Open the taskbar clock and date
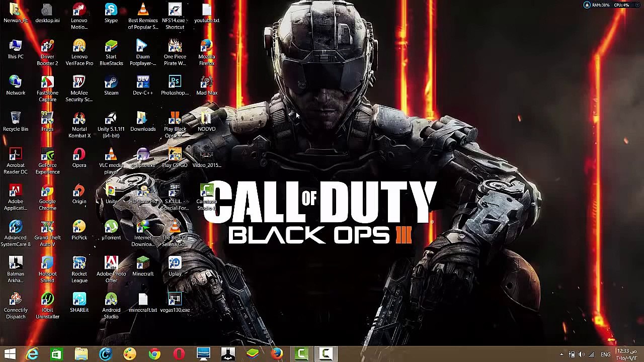644x362 pixels. coord(627,354)
